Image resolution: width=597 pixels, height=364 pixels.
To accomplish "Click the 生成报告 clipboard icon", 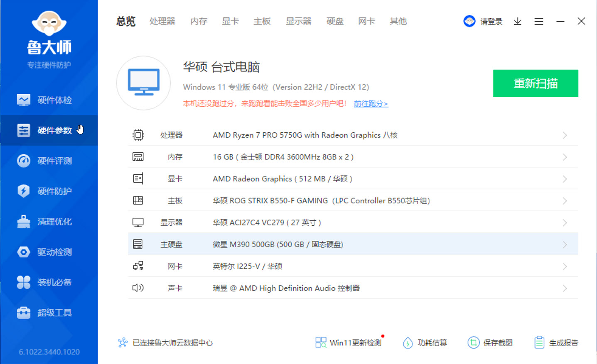I will click(539, 342).
